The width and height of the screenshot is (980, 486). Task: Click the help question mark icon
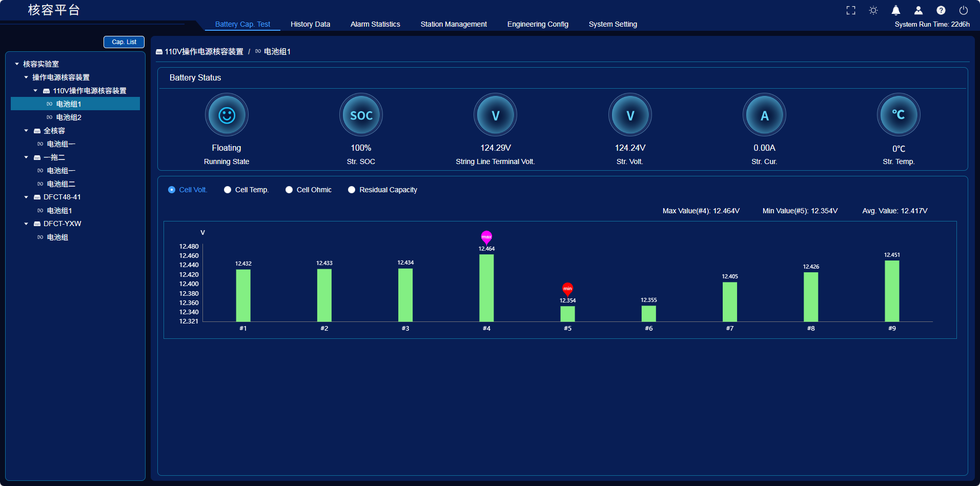click(941, 10)
